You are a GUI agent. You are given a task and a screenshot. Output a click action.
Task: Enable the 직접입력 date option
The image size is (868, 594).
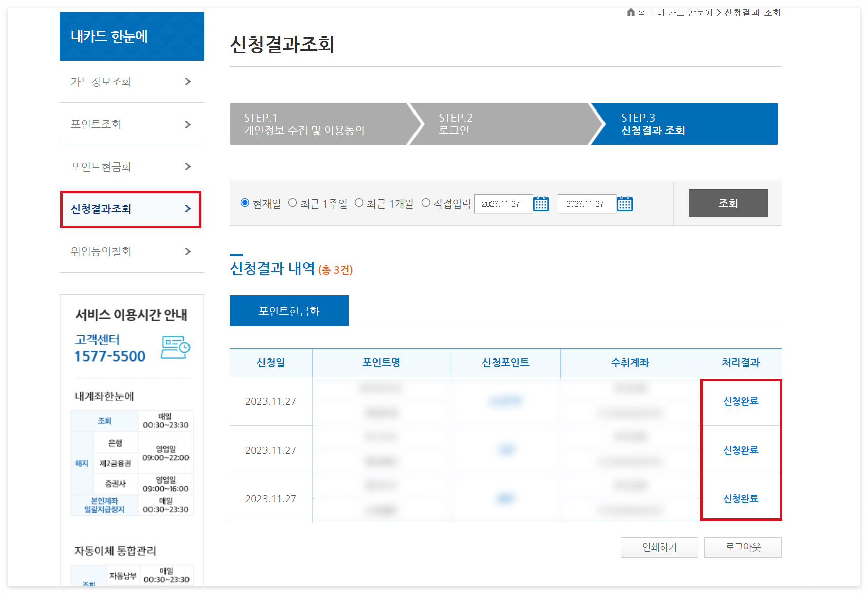point(426,202)
